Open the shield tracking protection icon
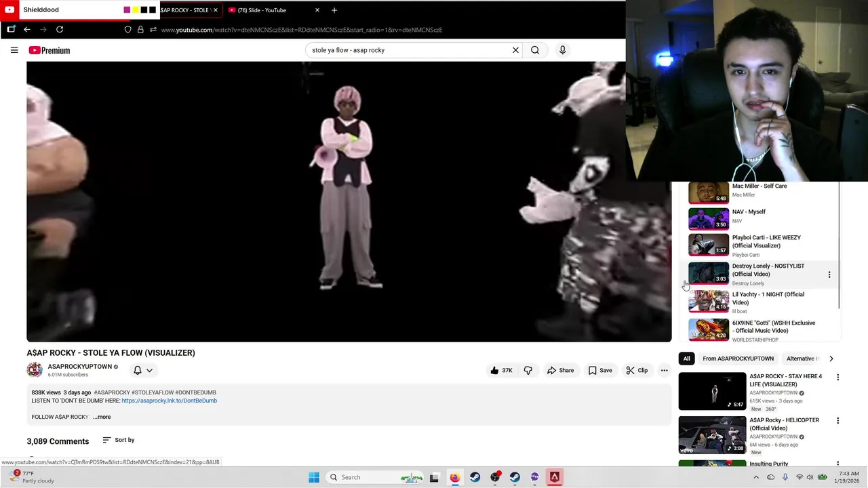868x488 pixels. (127, 30)
